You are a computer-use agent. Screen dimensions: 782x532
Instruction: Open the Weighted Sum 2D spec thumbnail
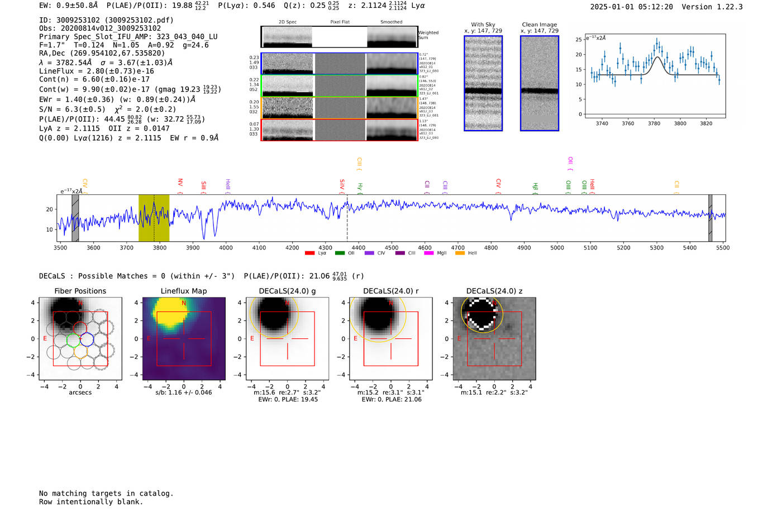tap(287, 37)
